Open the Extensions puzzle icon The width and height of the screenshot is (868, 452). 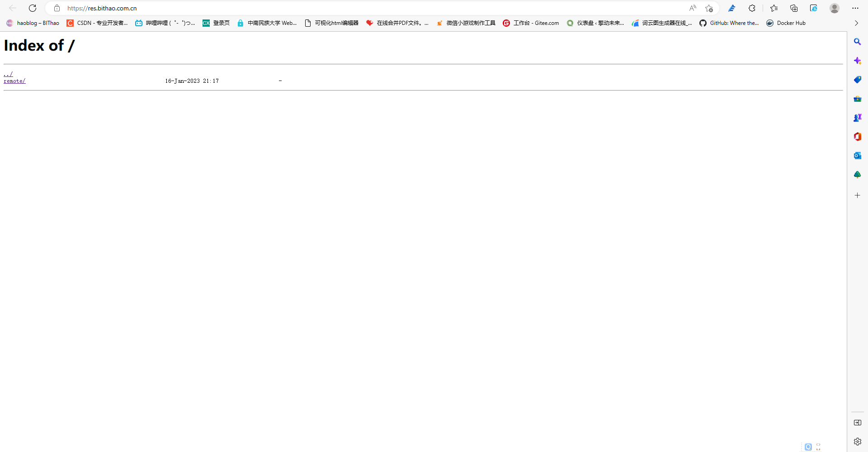pyautogui.click(x=752, y=8)
